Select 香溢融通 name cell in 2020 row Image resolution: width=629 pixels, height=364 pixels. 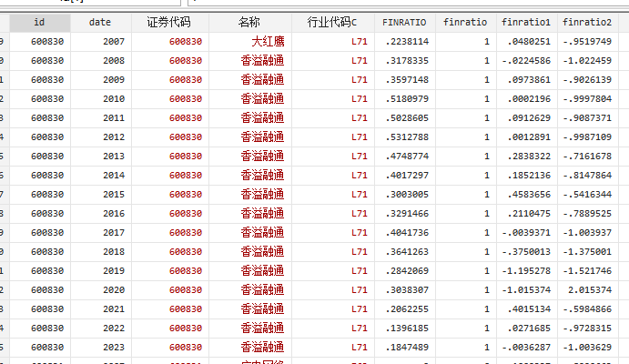pyautogui.click(x=262, y=290)
